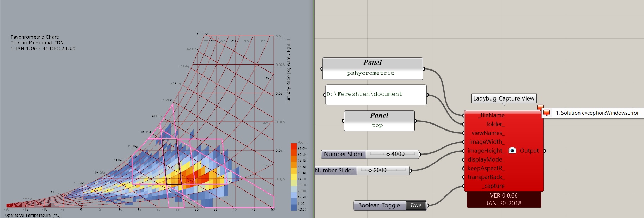Click the error message balloon icon
The image size is (644, 218).
click(547, 113)
